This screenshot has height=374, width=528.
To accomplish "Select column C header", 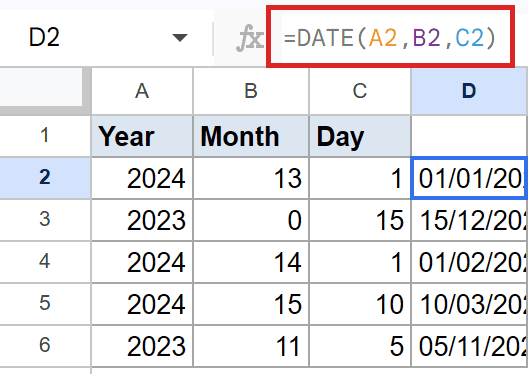I will click(360, 91).
